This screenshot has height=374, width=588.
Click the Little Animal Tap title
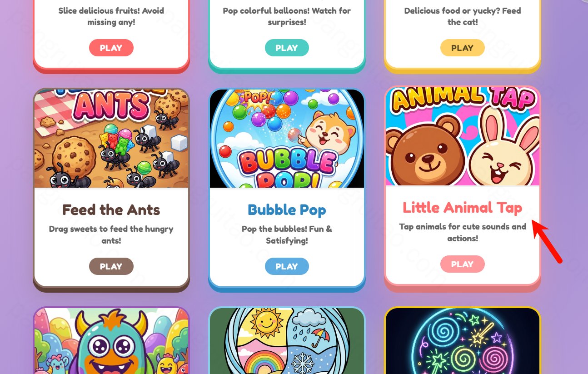[x=463, y=208]
